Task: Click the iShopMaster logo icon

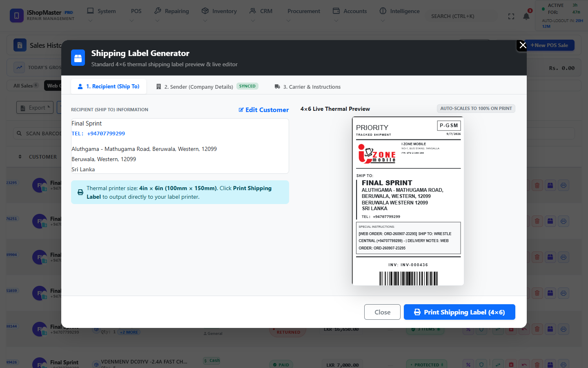Action: pyautogui.click(x=17, y=16)
